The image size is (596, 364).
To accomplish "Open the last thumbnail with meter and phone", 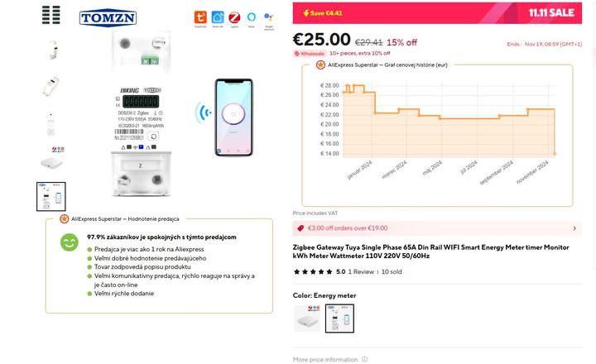I will click(51, 196).
